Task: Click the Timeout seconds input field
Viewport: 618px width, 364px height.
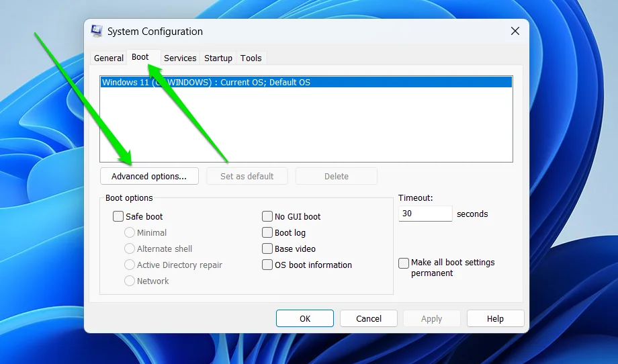Action: (425, 214)
